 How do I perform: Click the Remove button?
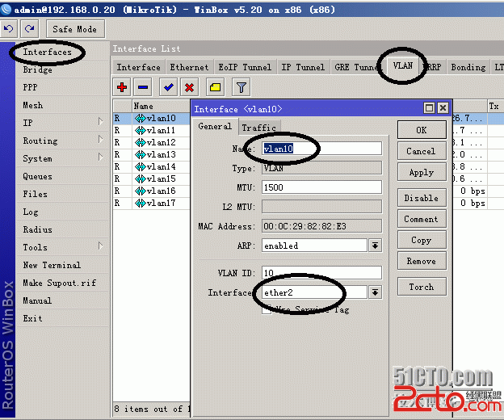(x=422, y=261)
